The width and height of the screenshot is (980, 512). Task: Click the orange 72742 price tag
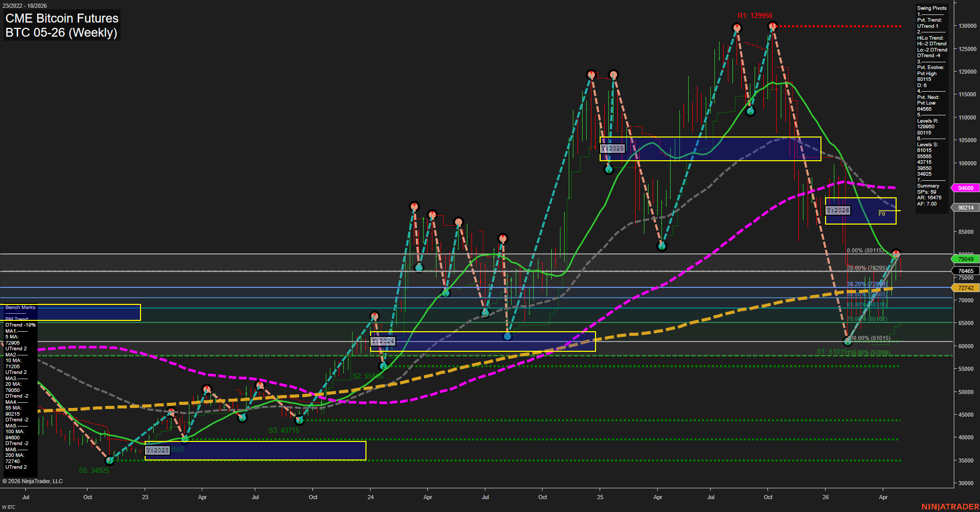tap(965, 288)
